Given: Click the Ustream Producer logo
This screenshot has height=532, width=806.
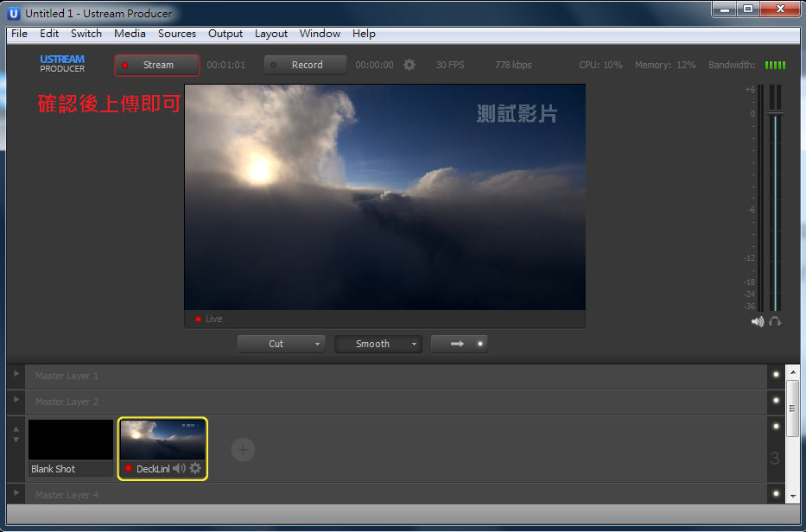Looking at the screenshot, I should (x=62, y=64).
